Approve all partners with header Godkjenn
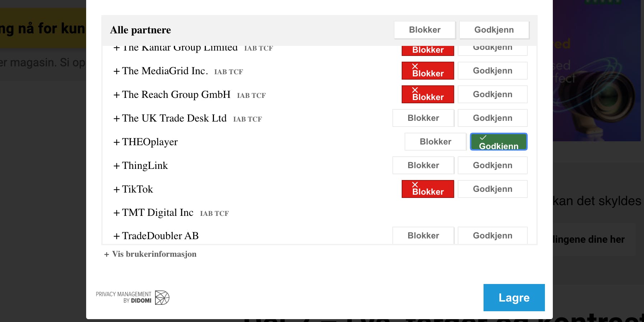This screenshot has height=322, width=644. click(x=494, y=30)
